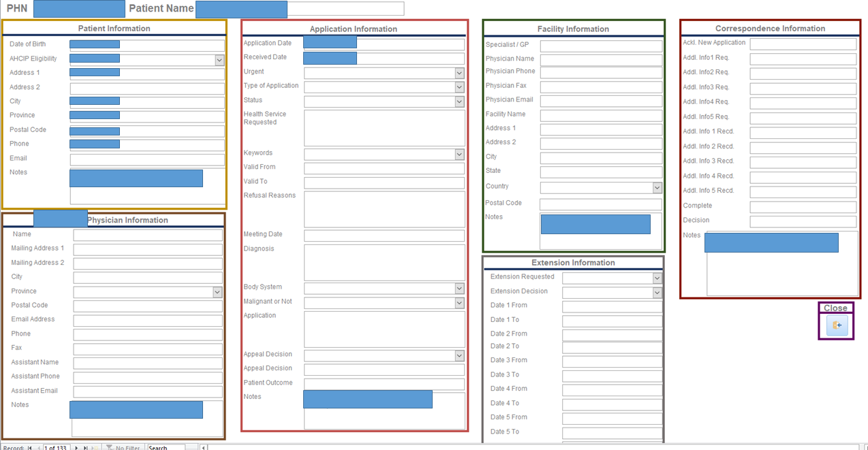Jump to the last record arrow
This screenshot has height=450, width=868.
tap(85, 448)
